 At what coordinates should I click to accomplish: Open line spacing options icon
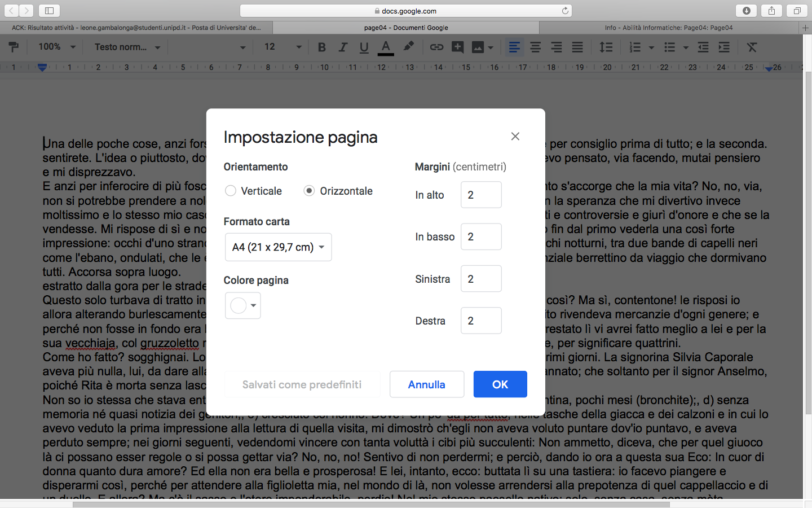pos(606,47)
